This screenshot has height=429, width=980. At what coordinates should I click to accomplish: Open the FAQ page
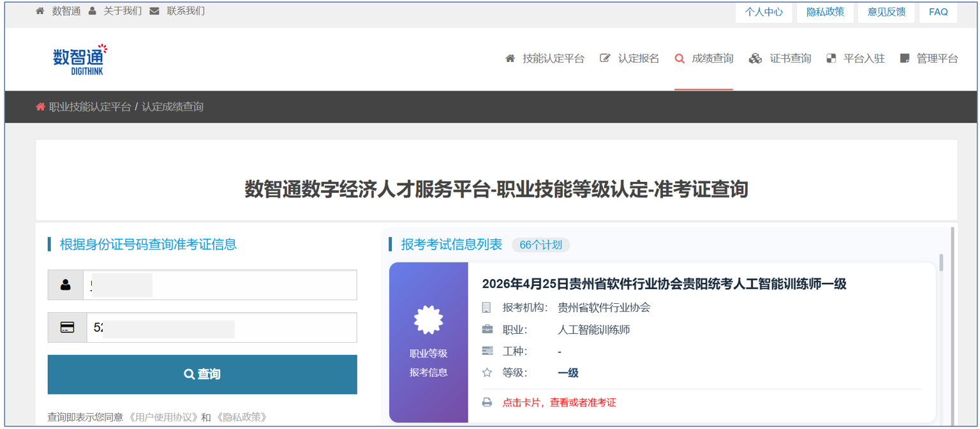(x=939, y=12)
